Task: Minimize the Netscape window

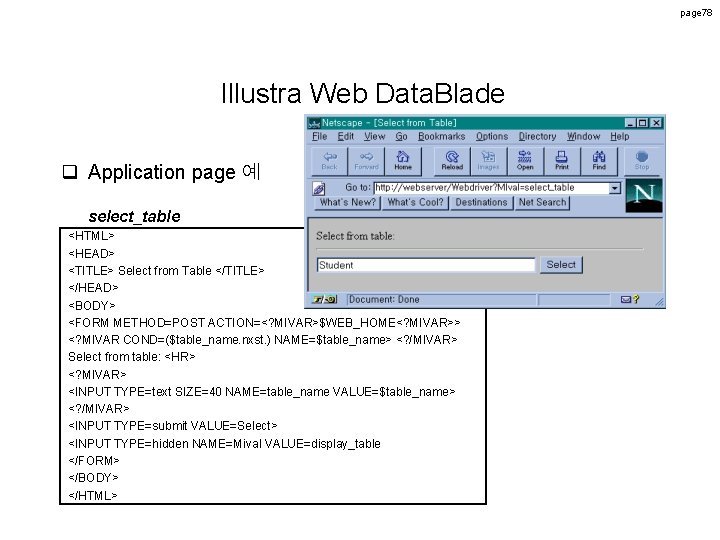Action: pos(630,123)
